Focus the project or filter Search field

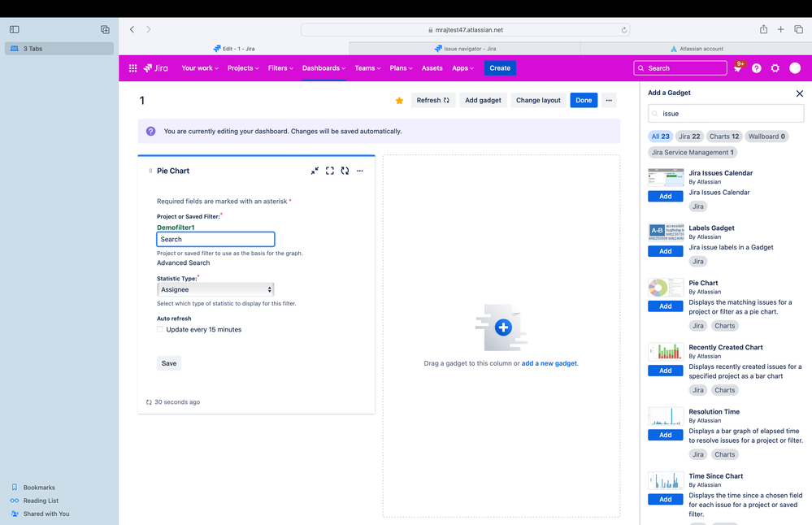coord(215,239)
